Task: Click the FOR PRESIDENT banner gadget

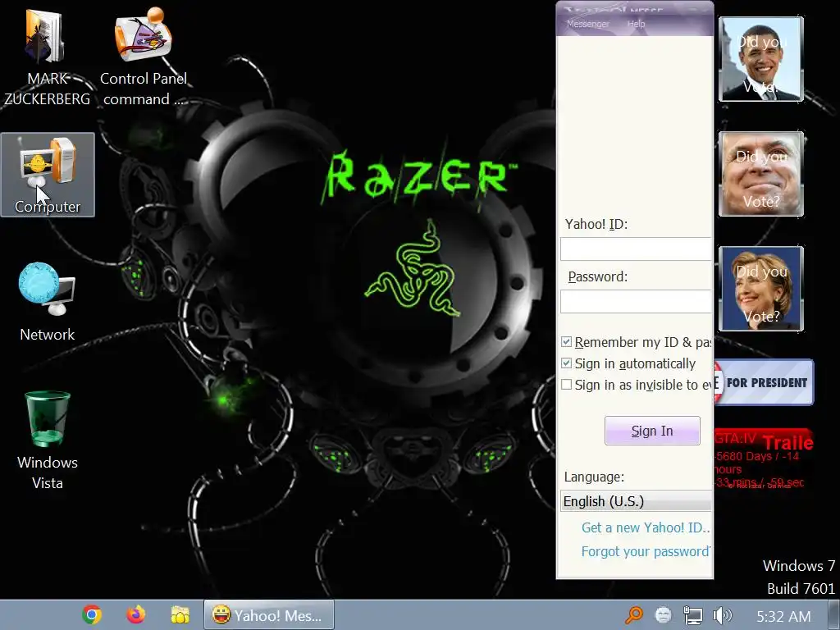Action: click(764, 382)
